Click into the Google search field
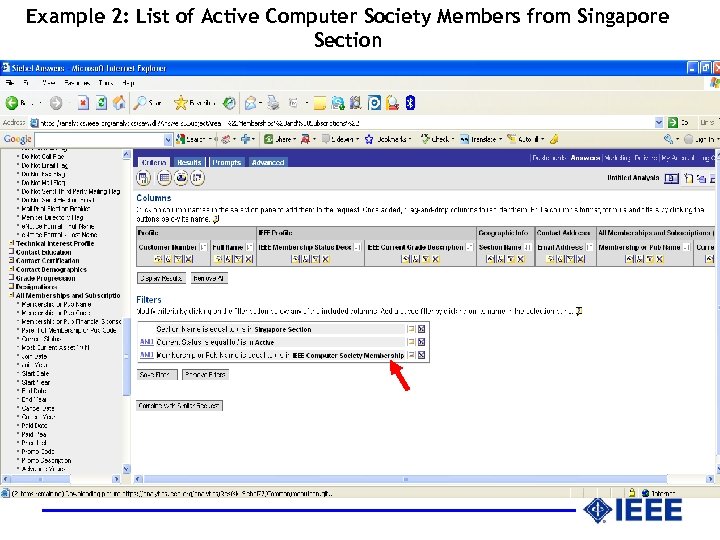Screen dimensions: 720x540 [99, 139]
